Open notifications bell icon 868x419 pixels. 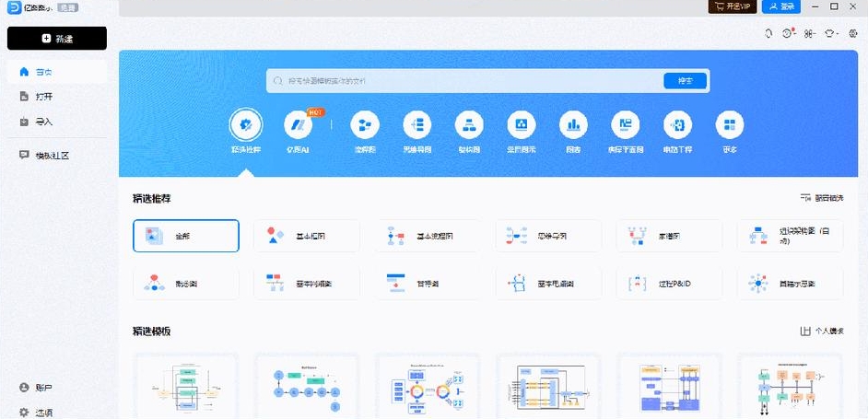pyautogui.click(x=768, y=33)
